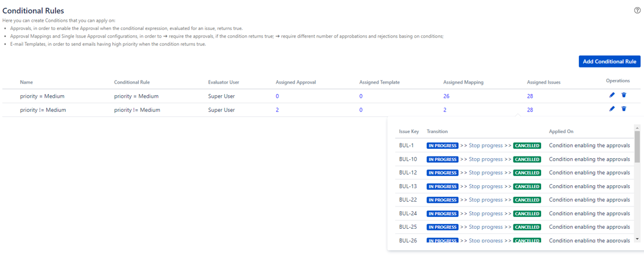Viewport: 644px width, 257px height.
Task: Edit the 'priority != Medium' rule
Action: (x=612, y=109)
